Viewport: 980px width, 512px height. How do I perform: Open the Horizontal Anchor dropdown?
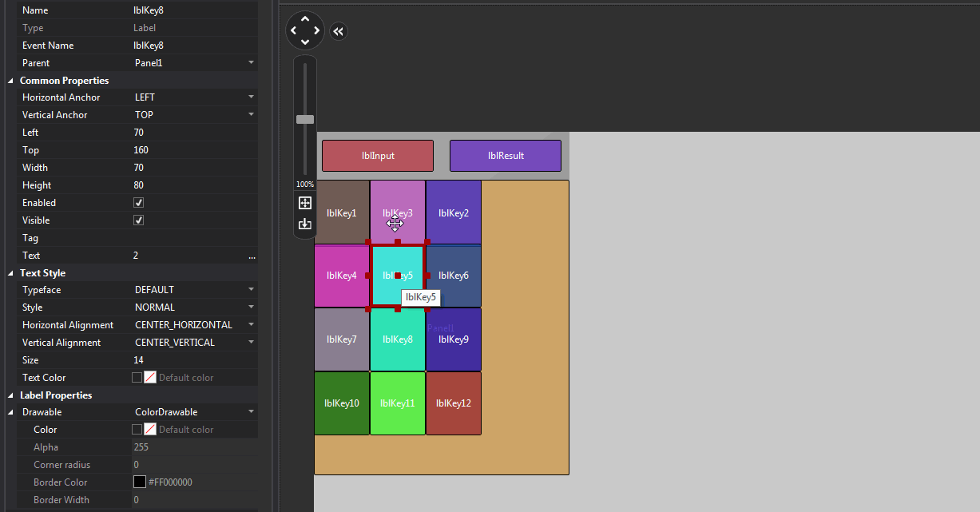(251, 97)
